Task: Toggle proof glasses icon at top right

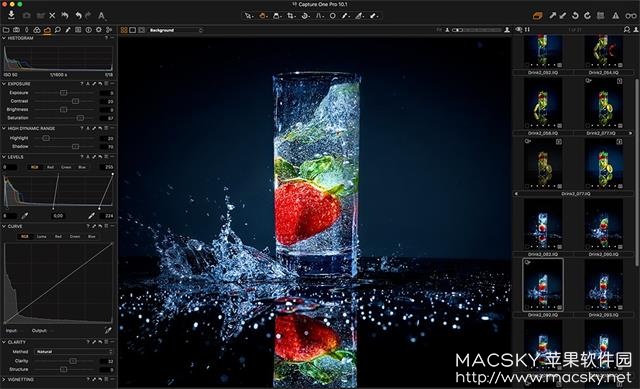Action: 631,16
